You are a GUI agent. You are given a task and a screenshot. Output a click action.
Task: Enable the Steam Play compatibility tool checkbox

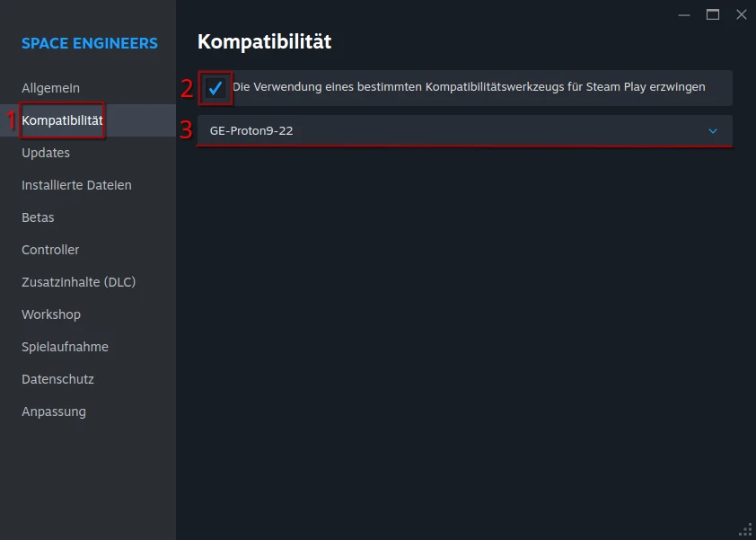point(215,87)
